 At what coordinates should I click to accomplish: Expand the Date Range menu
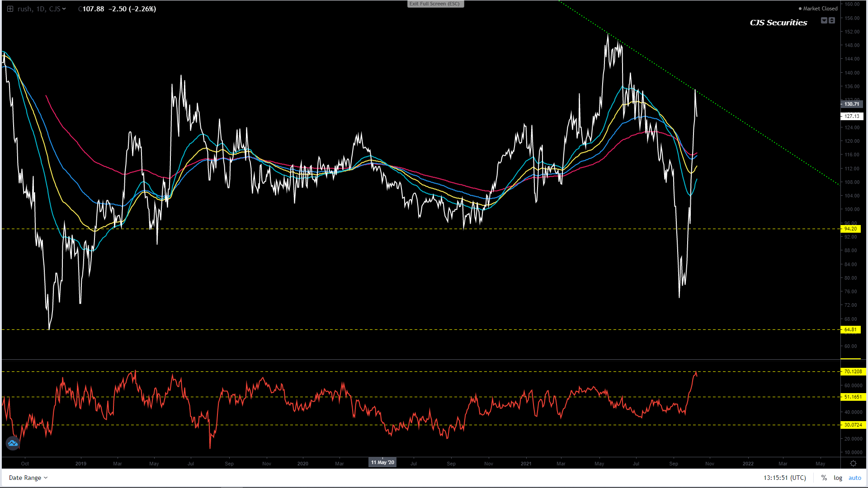(x=28, y=478)
